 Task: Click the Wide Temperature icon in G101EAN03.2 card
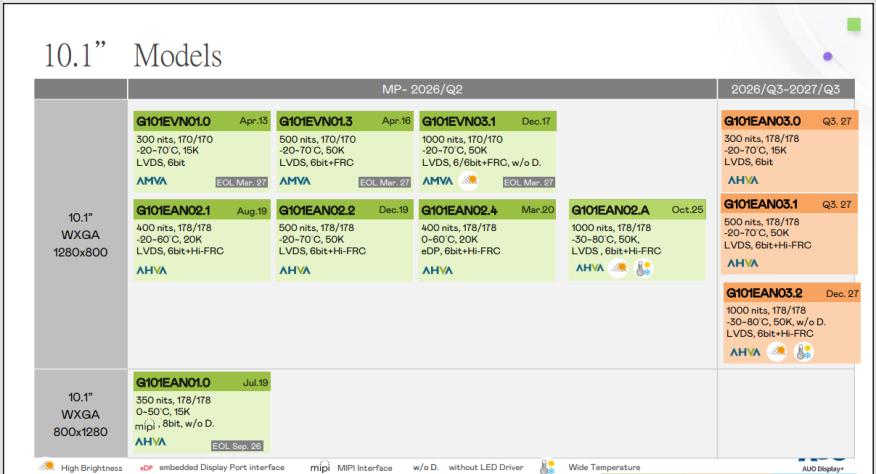coord(803,352)
